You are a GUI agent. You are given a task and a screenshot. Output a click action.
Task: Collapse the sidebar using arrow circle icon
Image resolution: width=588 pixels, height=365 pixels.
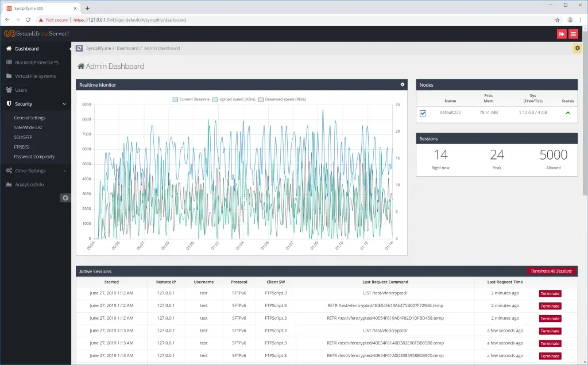pyautogui.click(x=65, y=198)
